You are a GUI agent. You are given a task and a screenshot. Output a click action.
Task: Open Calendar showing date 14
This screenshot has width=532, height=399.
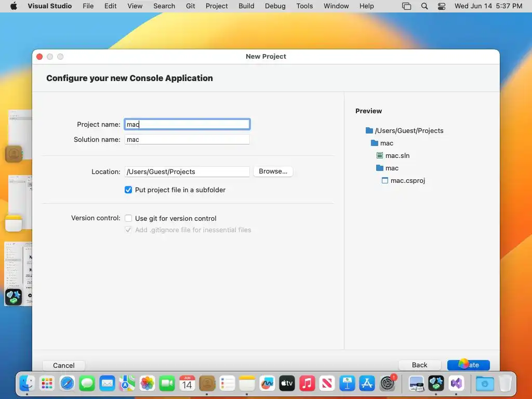click(x=187, y=384)
